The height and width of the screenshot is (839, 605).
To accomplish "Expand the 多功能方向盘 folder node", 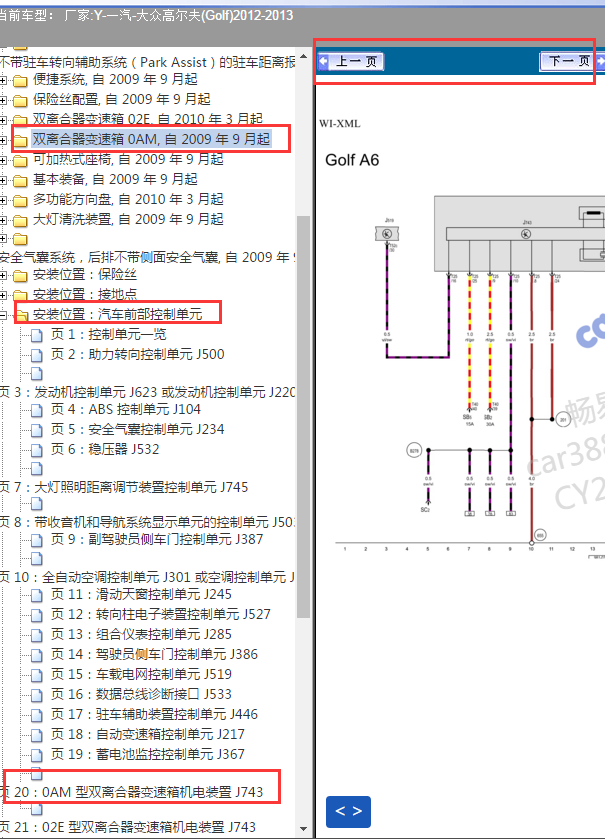I will [3, 201].
